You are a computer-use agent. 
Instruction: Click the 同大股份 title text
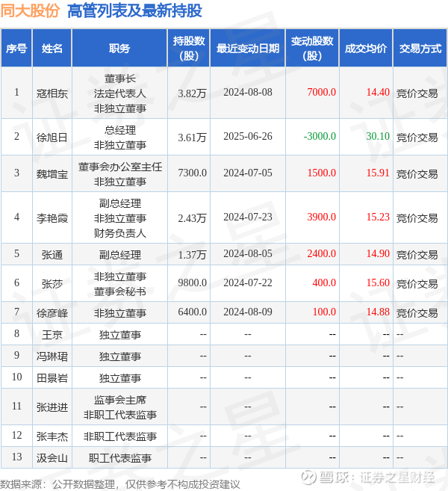(x=30, y=10)
